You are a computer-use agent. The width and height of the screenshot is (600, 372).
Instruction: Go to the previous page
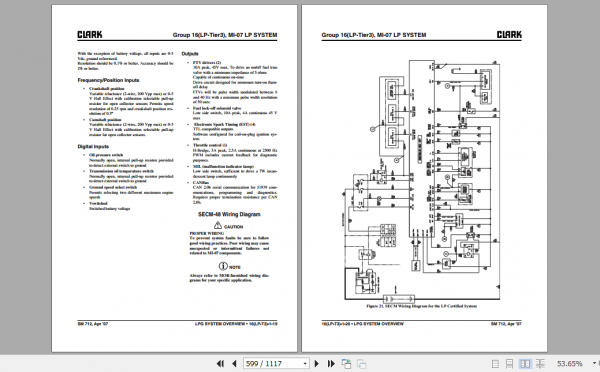pos(234,363)
